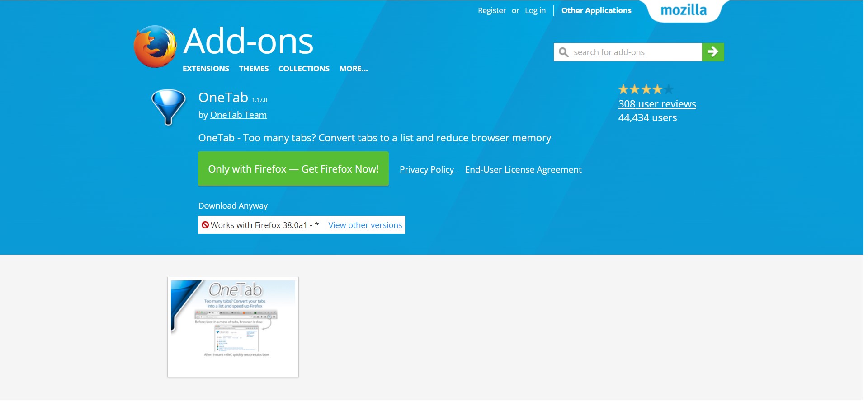Viewport: 868px width, 415px height.
Task: Click the Firefox logo icon
Action: point(155,47)
